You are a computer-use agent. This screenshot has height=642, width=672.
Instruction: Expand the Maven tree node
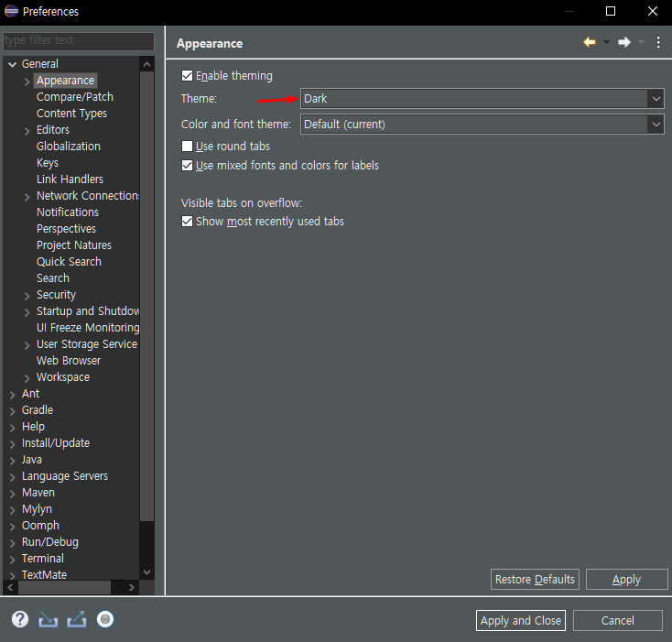pos(13,494)
